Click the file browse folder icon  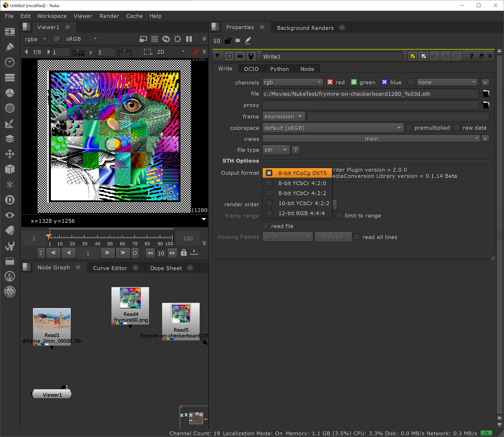click(x=486, y=94)
